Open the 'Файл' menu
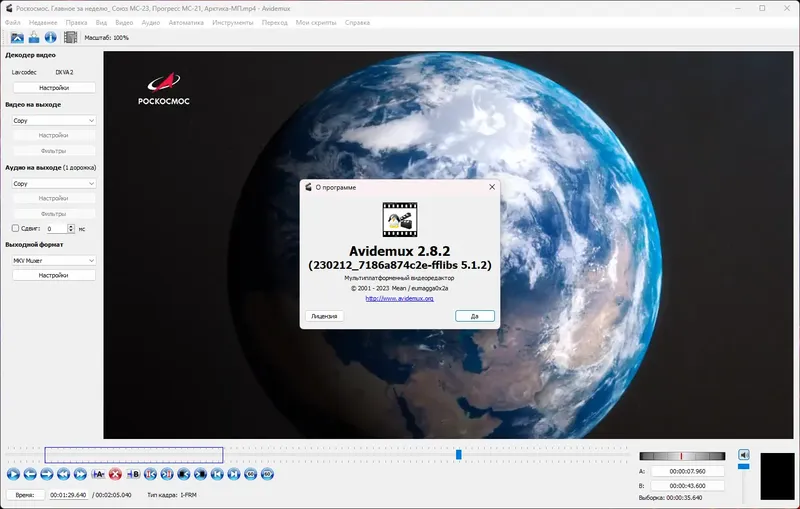Viewport: 800px width, 509px height. tap(13, 22)
